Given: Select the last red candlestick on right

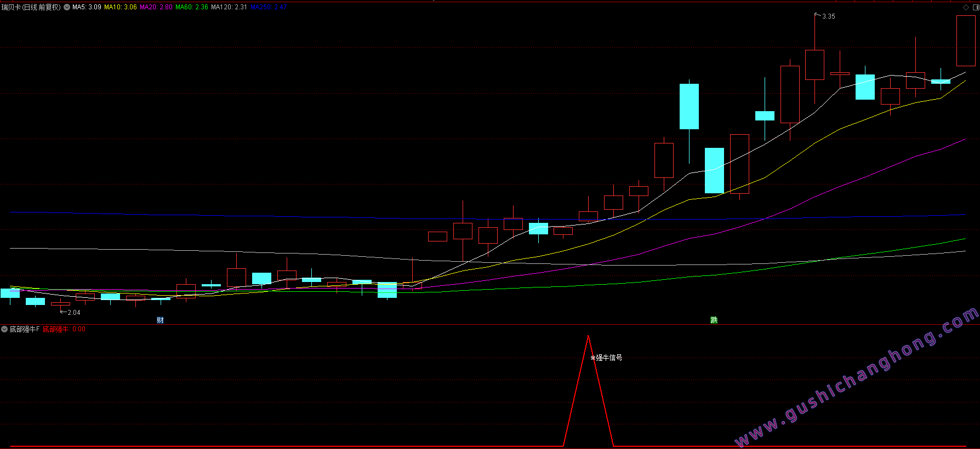Looking at the screenshot, I should point(966,41).
